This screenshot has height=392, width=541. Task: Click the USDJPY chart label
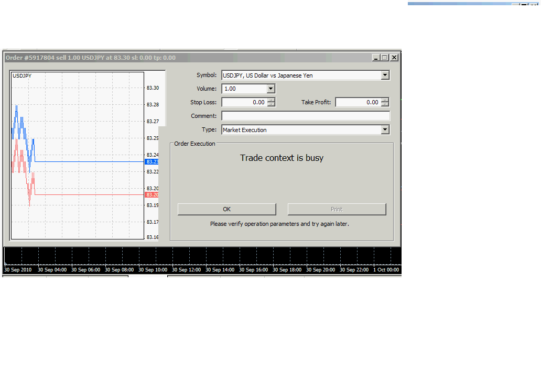(22, 75)
